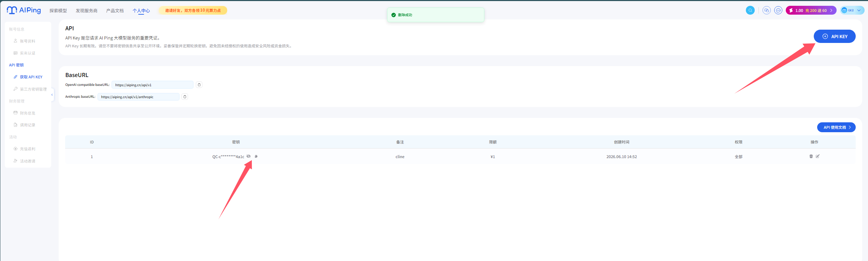868x261 pixels.
Task: Open the 发现服务商 menu
Action: (x=86, y=11)
